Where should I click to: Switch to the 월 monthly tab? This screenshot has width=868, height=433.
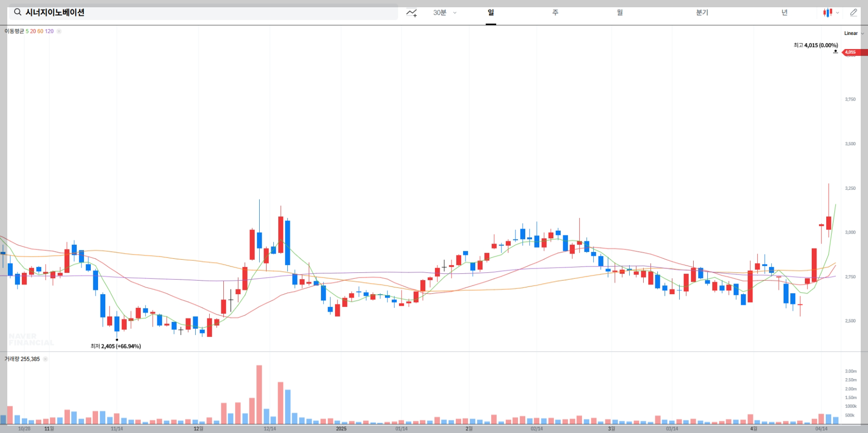[620, 13]
